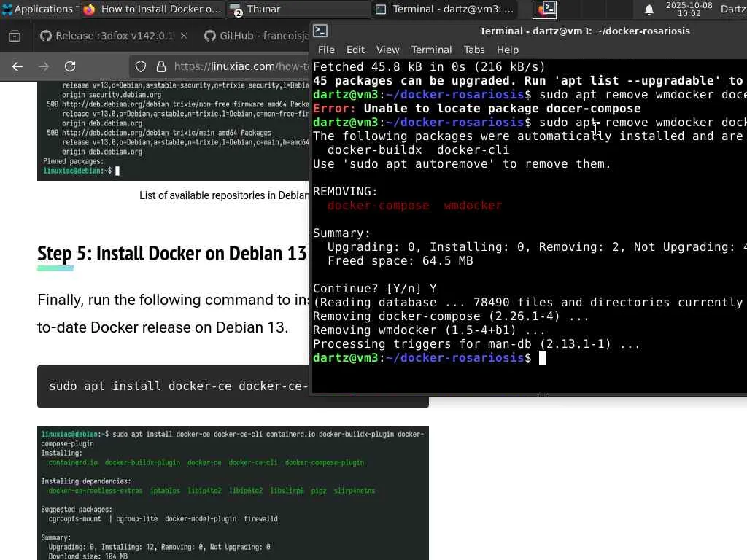Switch to the Terminal taskbar window button

click(444, 9)
